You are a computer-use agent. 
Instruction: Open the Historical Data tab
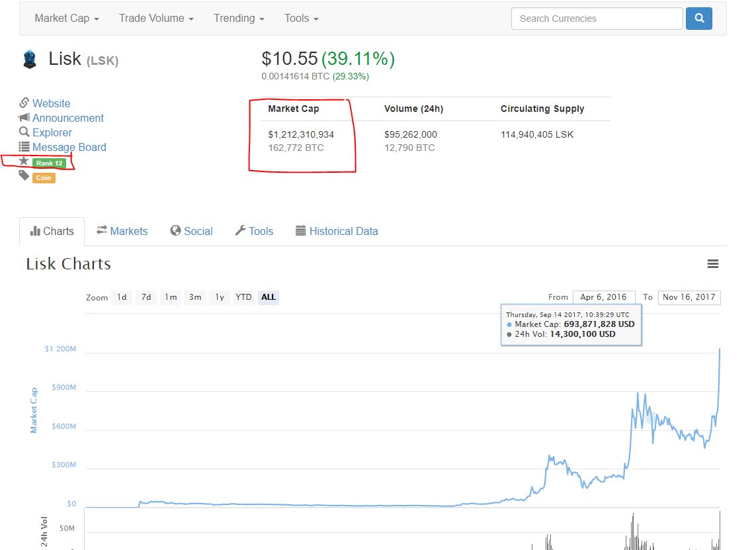[x=337, y=231]
